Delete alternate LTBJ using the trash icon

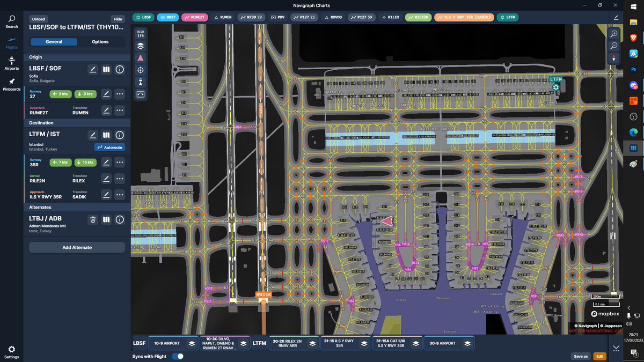coord(92,219)
